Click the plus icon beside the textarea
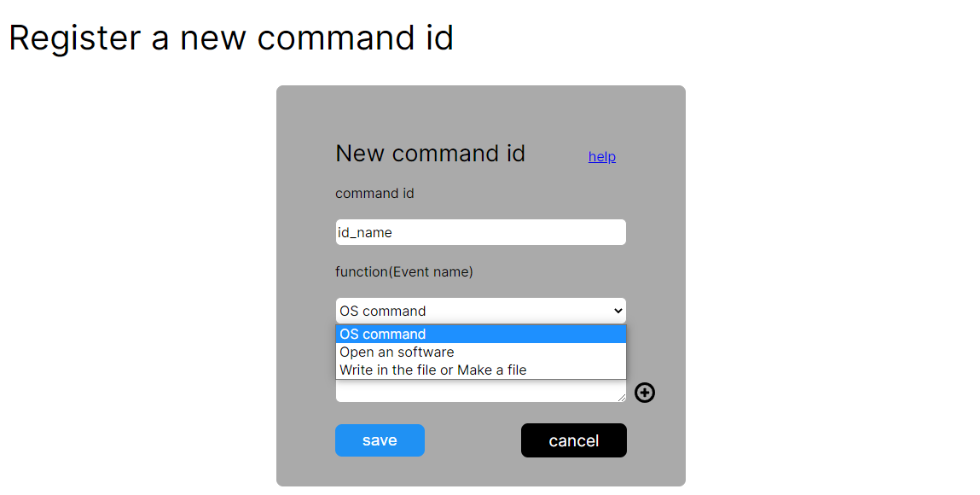Image resolution: width=980 pixels, height=495 pixels. (x=645, y=393)
